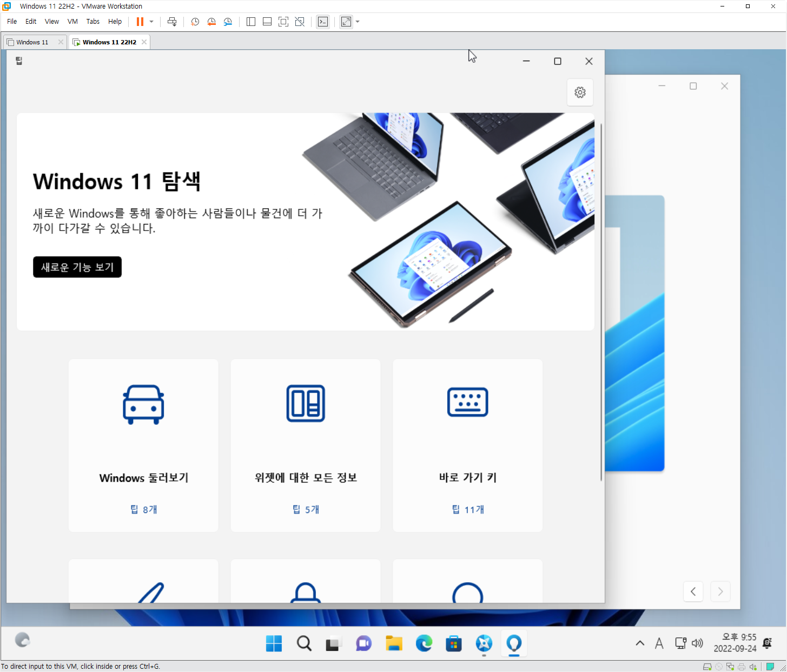Minimize the Tips app window
The image size is (787, 672).
[x=526, y=61]
